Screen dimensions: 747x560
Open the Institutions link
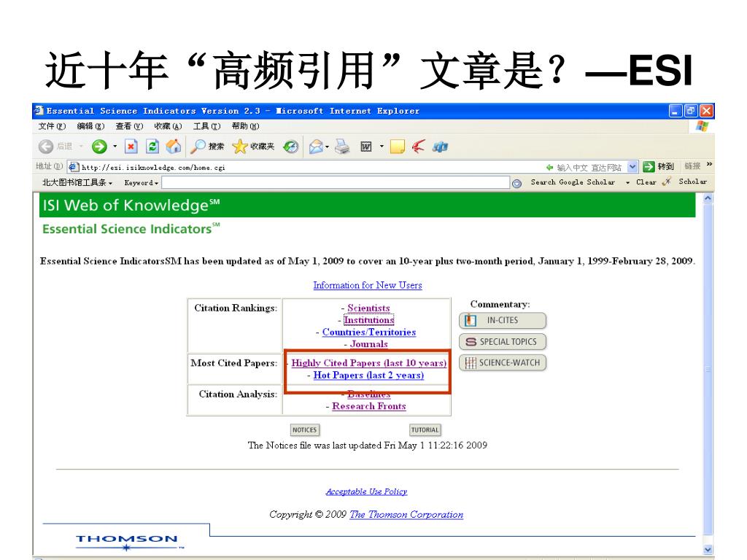point(368,320)
